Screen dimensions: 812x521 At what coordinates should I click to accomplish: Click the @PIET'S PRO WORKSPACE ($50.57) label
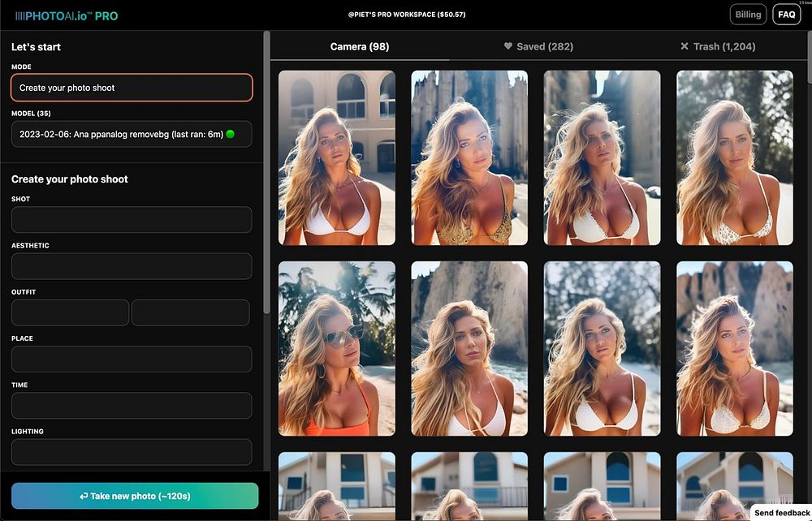coord(407,15)
